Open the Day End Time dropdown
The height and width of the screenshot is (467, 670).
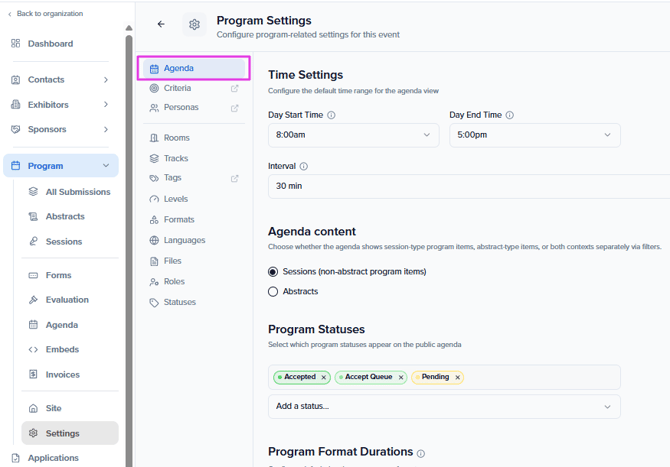click(535, 135)
